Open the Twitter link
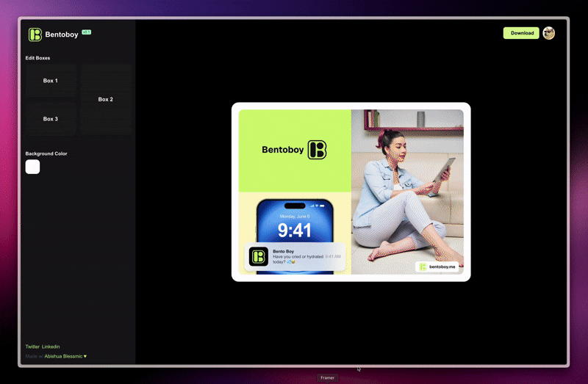Screen dimensions: 588x384 point(32,347)
